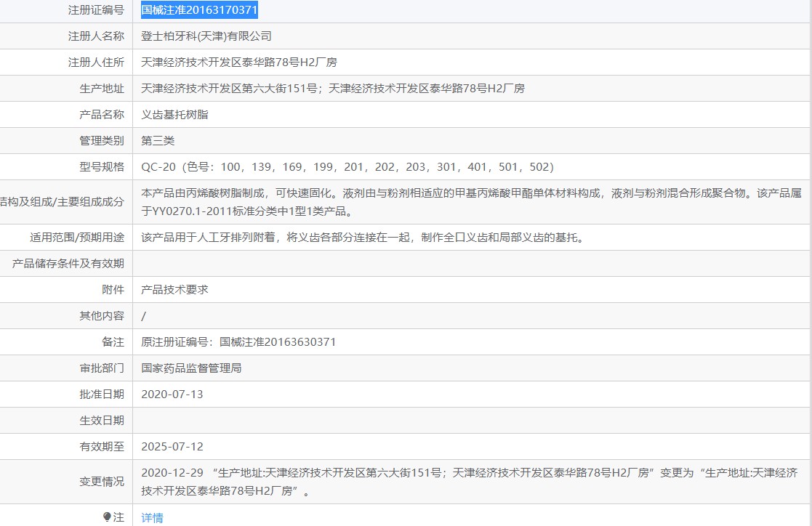This screenshot has height=526, width=812.
Task: Open the 详情 link in the 注 row
Action: click(152, 517)
